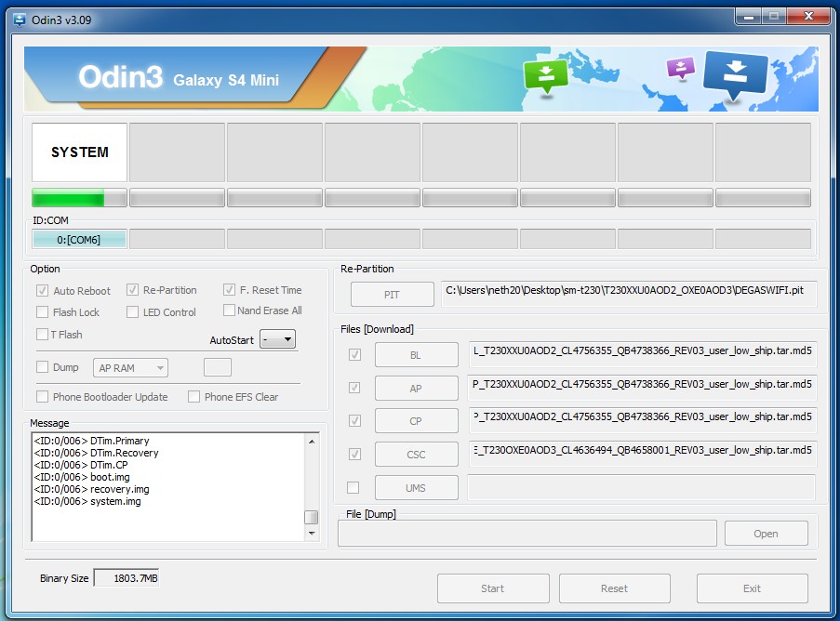The image size is (840, 621).
Task: Click the PIT file path field
Action: pos(629,294)
